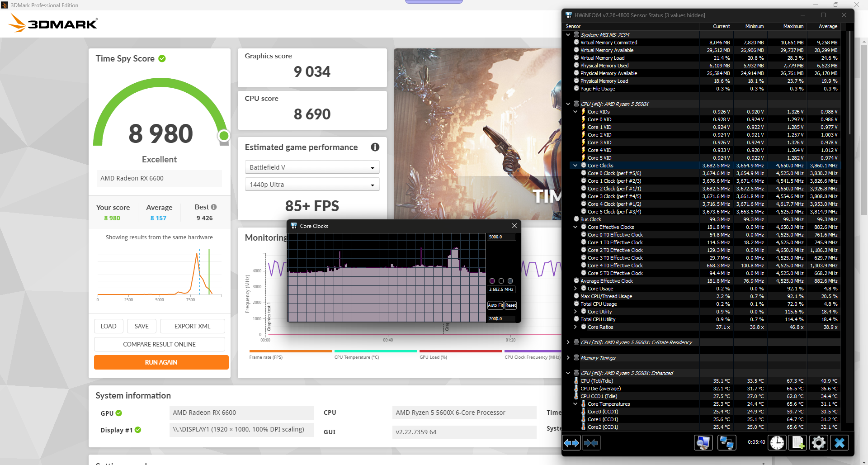Click the green check icon next to Display #1

138,430
